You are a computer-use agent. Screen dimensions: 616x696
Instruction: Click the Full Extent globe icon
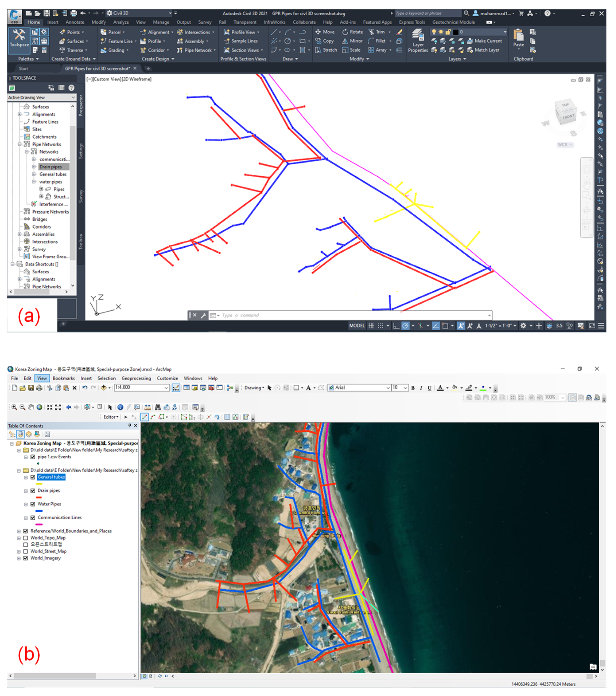39,407
